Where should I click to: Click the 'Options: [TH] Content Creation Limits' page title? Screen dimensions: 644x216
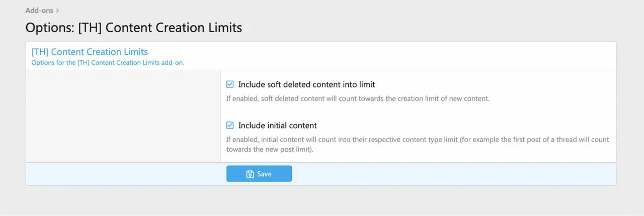(x=133, y=28)
